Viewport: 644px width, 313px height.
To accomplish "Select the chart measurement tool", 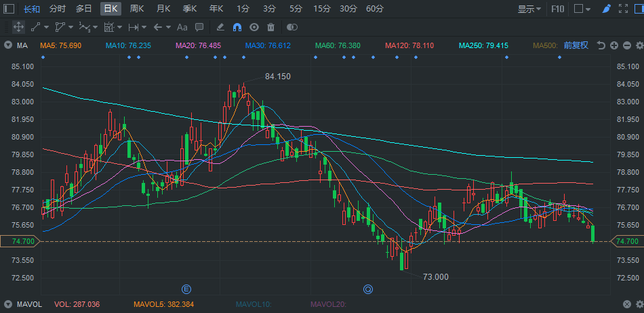I will point(109,27).
